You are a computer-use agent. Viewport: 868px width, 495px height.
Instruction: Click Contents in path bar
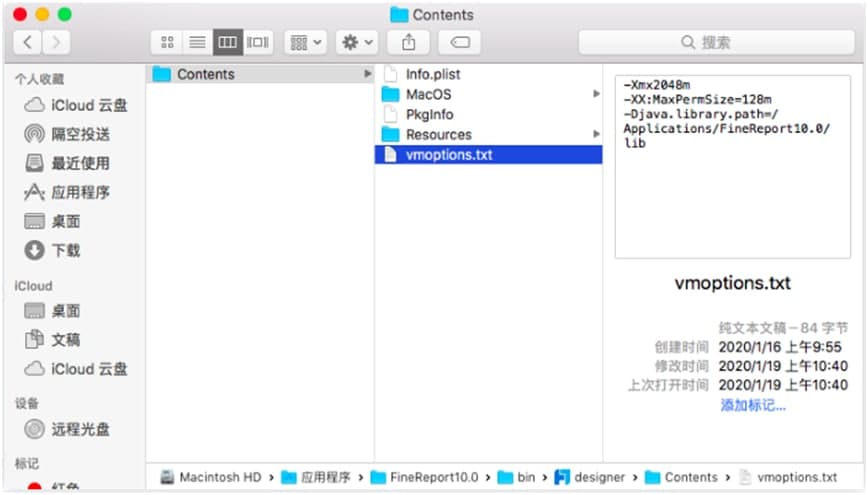coord(681,477)
